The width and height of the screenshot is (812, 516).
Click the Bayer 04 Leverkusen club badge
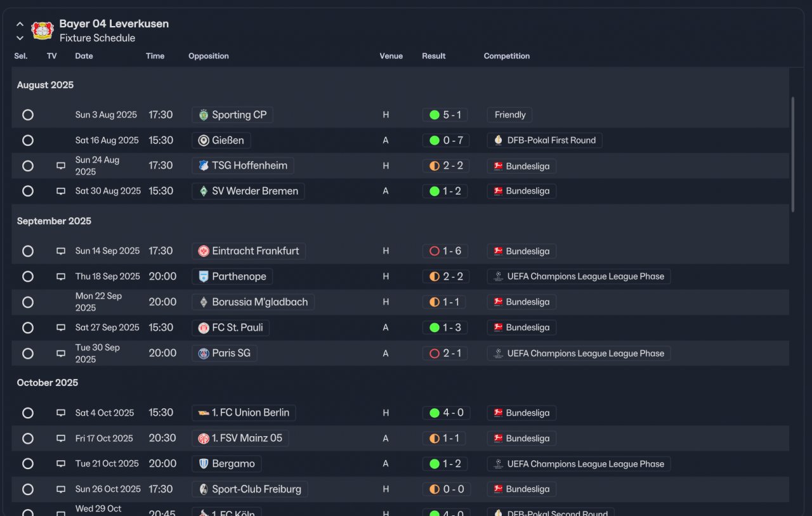[x=43, y=30]
